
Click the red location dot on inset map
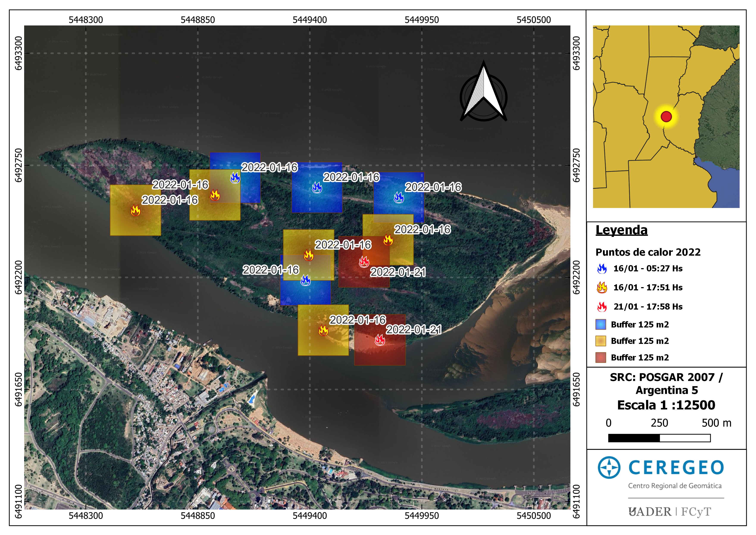tap(666, 117)
